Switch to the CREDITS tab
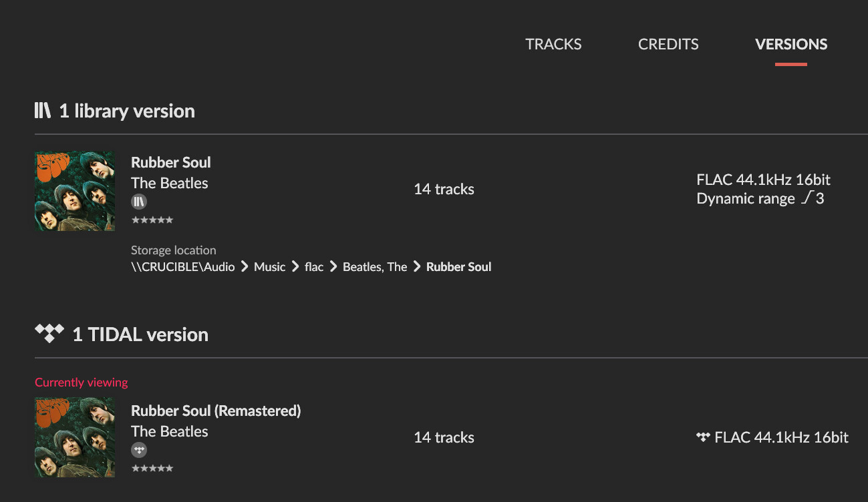This screenshot has width=868, height=502. [668, 44]
